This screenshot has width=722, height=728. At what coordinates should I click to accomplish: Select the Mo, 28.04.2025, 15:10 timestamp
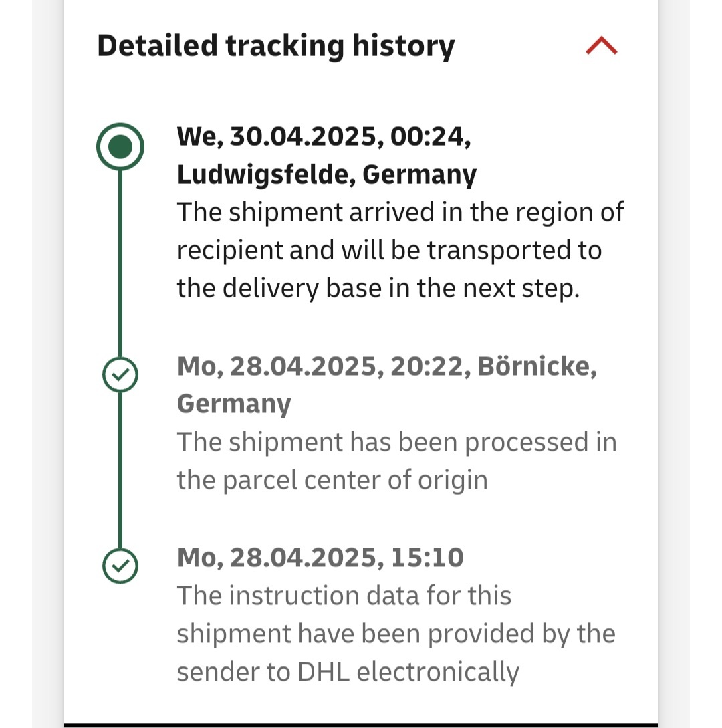coord(320,558)
